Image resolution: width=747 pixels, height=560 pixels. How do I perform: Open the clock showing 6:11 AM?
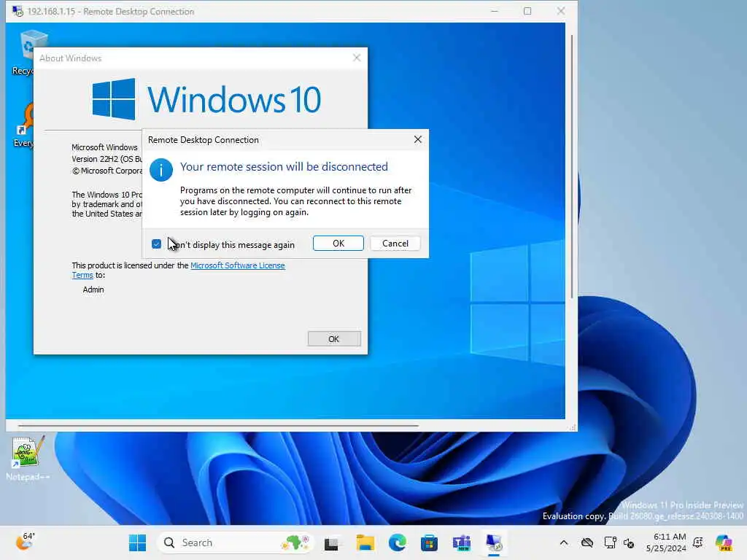(x=666, y=542)
